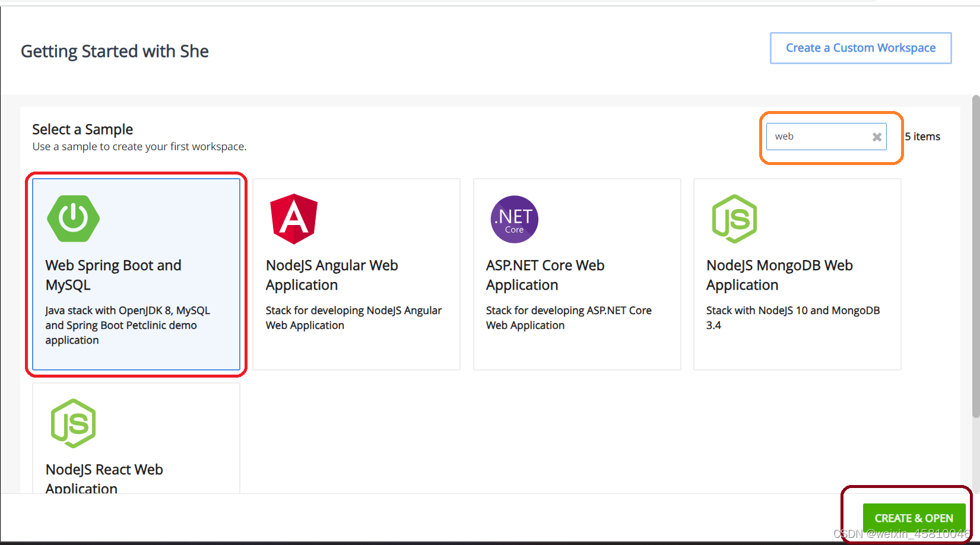The height and width of the screenshot is (545, 980).
Task: Click the purple .NET Core logo
Action: pyautogui.click(x=514, y=219)
